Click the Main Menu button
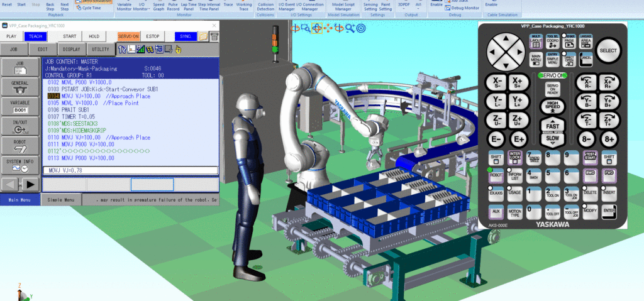 click(x=19, y=200)
